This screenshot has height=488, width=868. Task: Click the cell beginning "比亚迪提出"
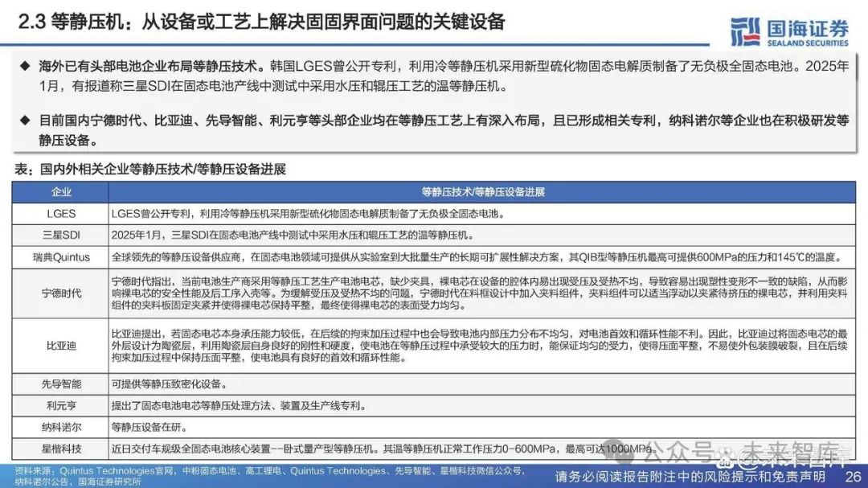pyautogui.click(x=482, y=346)
